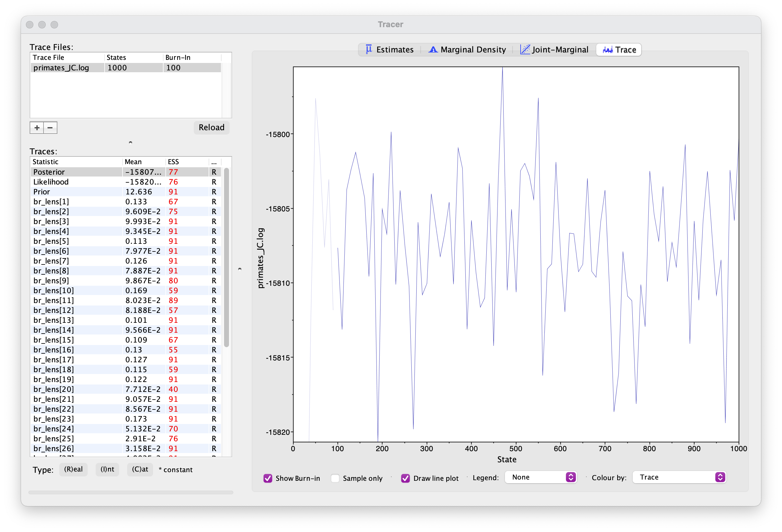This screenshot has height=532, width=782.
Task: Open the Joint-Marginal tab
Action: 554,50
